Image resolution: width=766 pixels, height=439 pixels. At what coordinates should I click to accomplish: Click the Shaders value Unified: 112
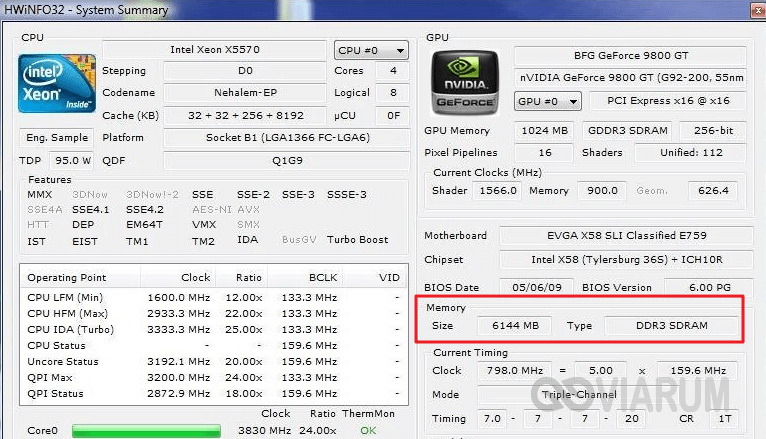coord(690,153)
